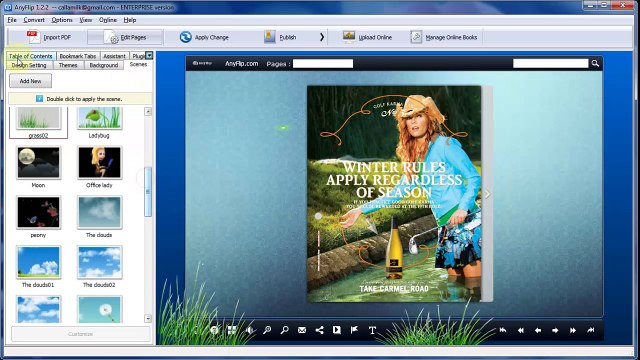Go to the last page
This screenshot has width=640, height=360.
591,330
